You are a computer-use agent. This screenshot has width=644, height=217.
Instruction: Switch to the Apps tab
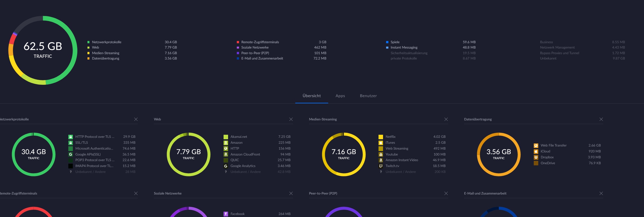340,96
